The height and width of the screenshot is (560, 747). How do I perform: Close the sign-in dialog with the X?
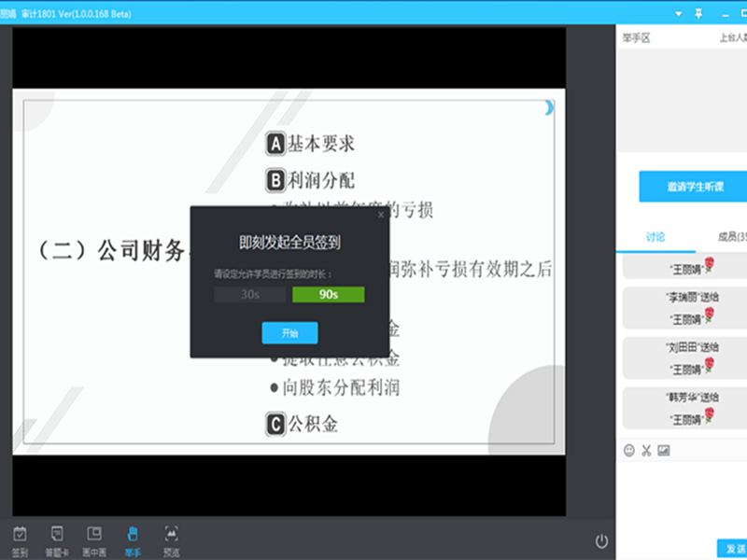(x=380, y=215)
